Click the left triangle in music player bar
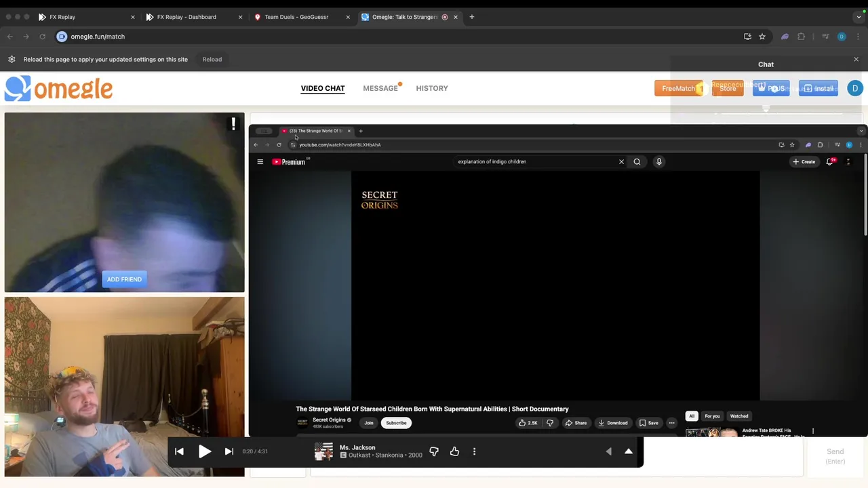 click(608, 451)
